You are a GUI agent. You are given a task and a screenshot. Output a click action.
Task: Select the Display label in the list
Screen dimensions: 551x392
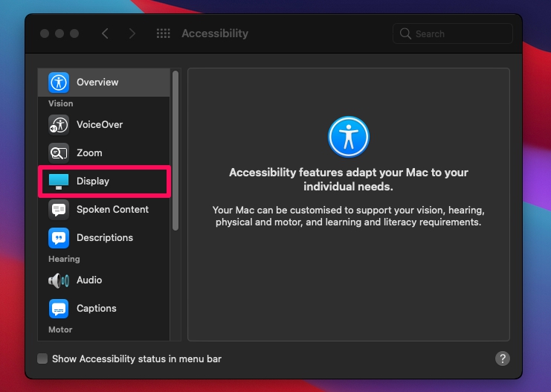point(93,181)
